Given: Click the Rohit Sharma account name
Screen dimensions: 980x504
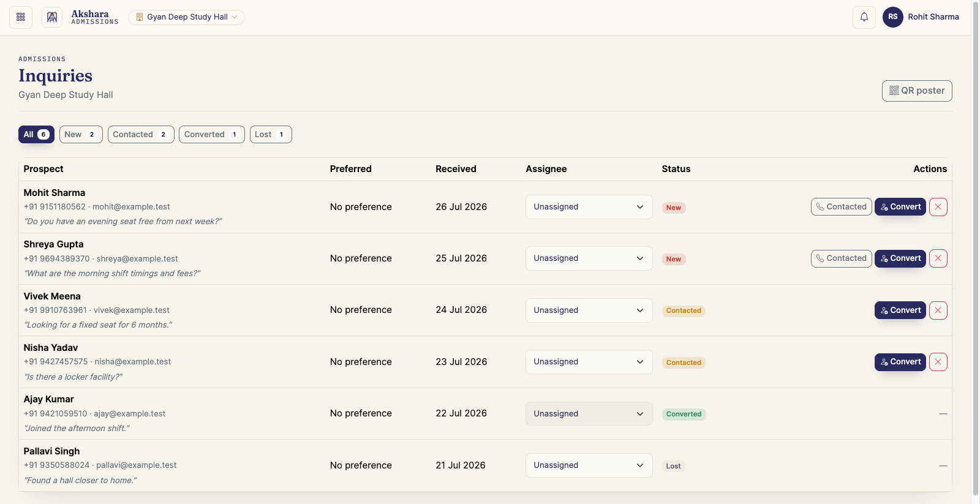Looking at the screenshot, I should click(x=933, y=17).
